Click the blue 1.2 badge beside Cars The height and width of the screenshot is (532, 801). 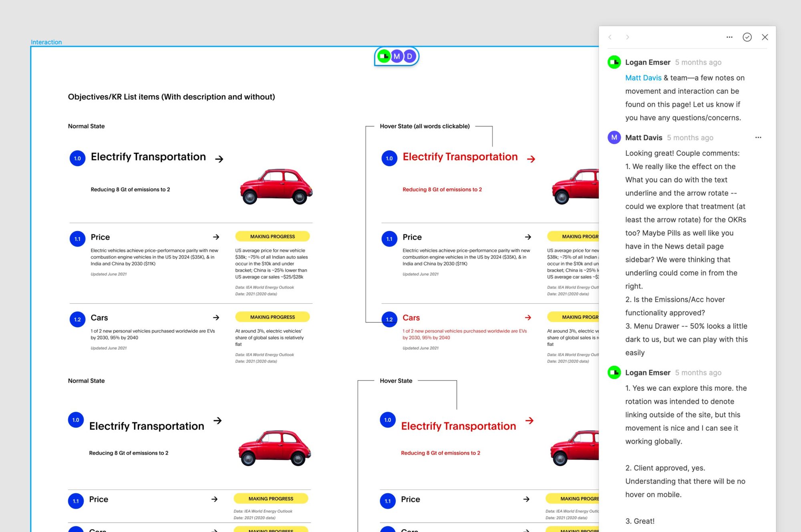pyautogui.click(x=77, y=319)
